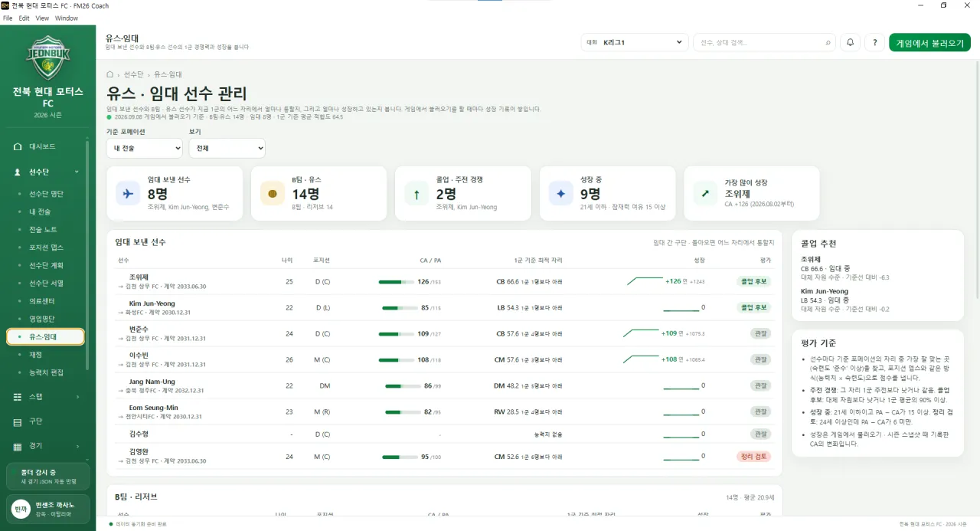The height and width of the screenshot is (531, 980).
Task: Open the 보기 전체 dropdown
Action: tap(227, 148)
